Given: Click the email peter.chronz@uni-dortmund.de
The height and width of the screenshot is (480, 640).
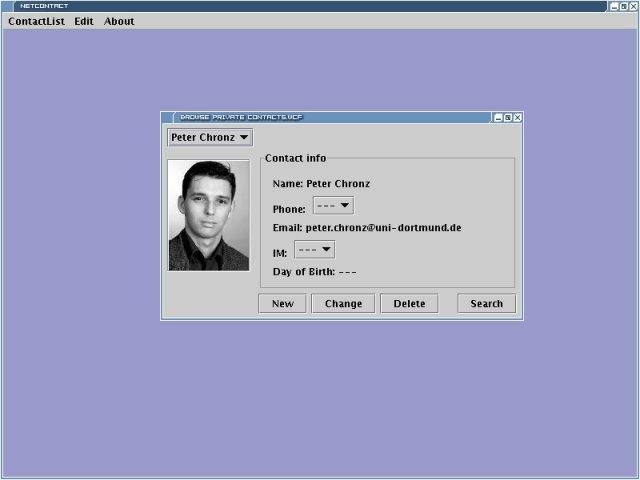Looking at the screenshot, I should tap(383, 228).
